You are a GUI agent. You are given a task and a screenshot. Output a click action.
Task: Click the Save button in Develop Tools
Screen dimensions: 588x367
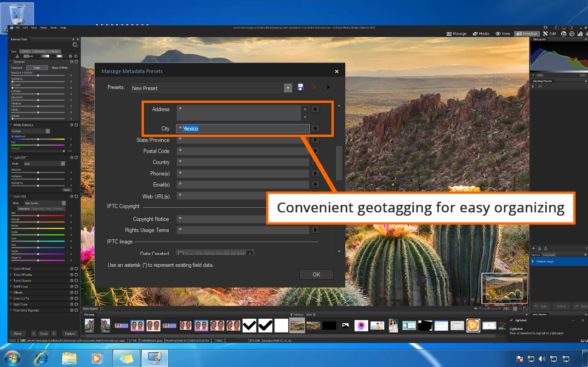click(x=17, y=333)
